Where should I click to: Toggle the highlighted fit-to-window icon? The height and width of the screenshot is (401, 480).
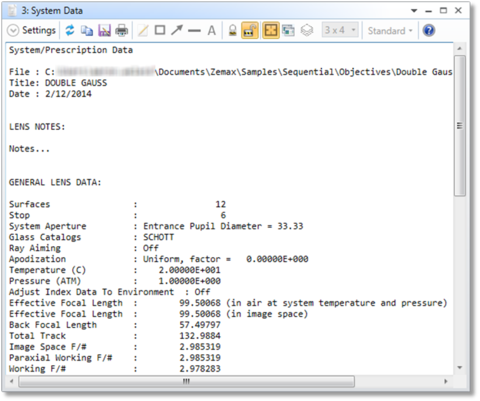tap(271, 31)
